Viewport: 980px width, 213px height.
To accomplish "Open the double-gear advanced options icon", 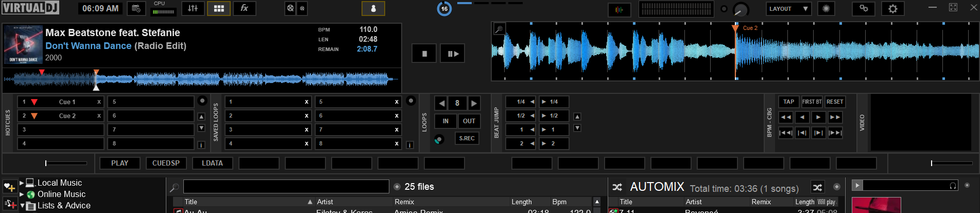I will pyautogui.click(x=864, y=9).
